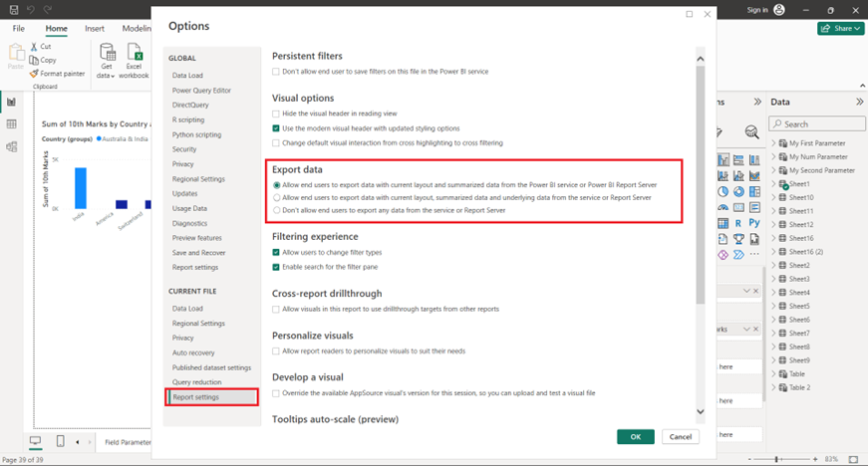Click the OK button

tap(635, 436)
